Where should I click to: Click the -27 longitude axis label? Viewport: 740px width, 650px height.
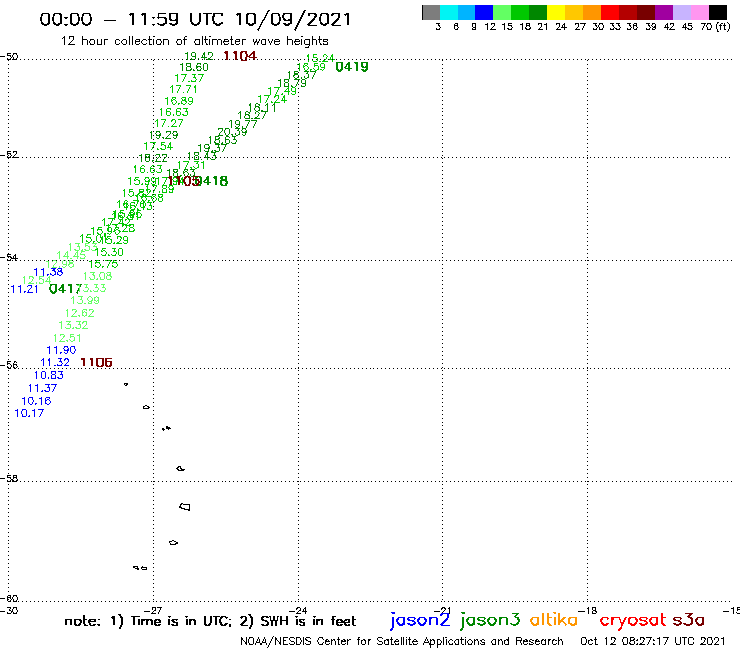[153, 610]
